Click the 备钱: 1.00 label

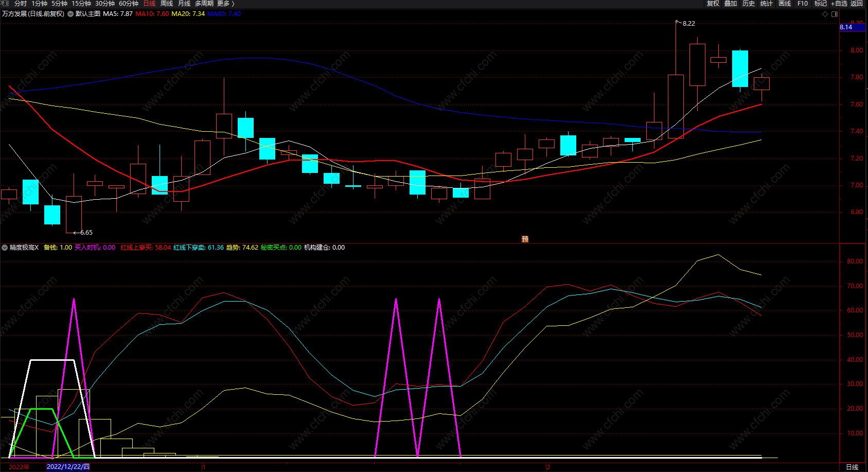pyautogui.click(x=58, y=248)
